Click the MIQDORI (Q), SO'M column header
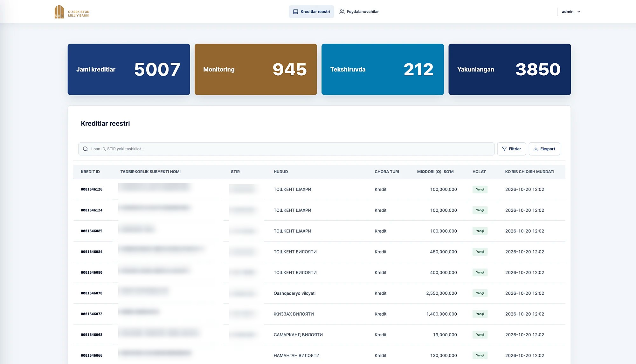636x364 pixels. (435, 172)
